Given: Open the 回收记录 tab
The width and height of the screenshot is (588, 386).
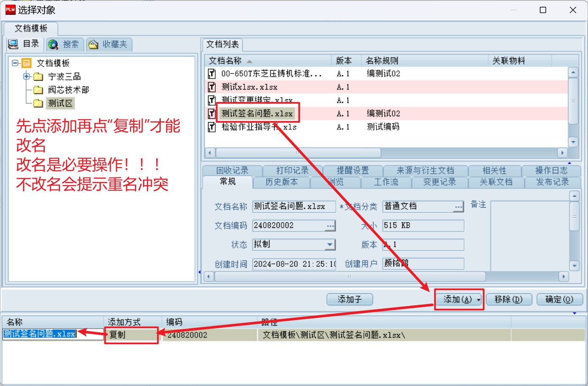Looking at the screenshot, I should pyautogui.click(x=232, y=170).
